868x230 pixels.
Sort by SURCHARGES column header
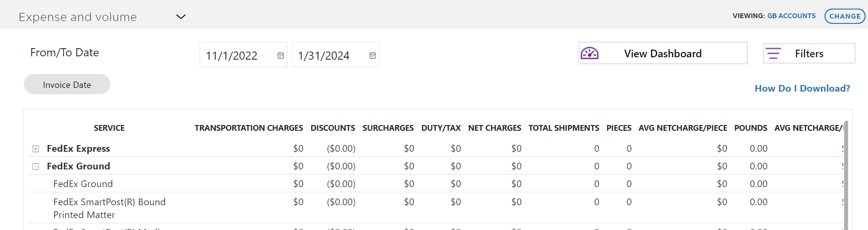click(x=388, y=128)
